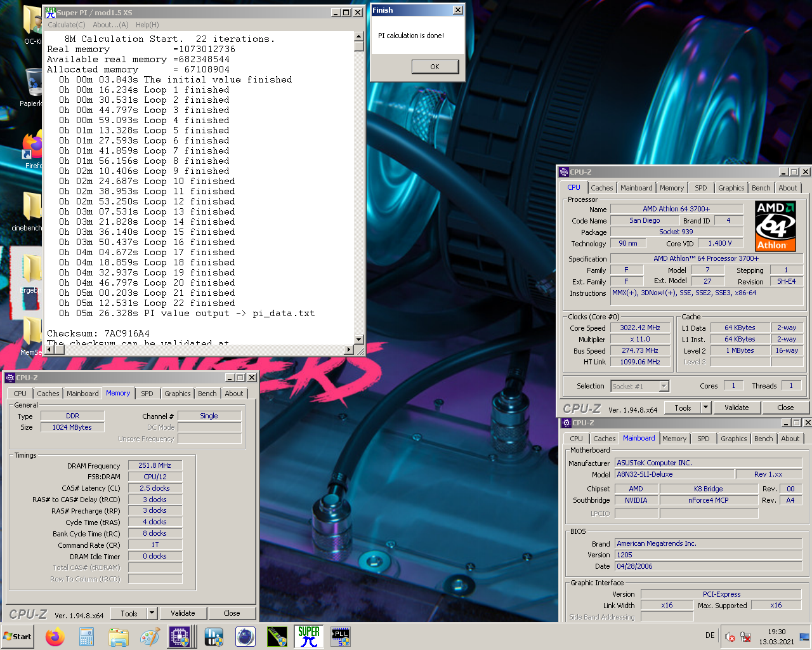Switch to CPU-Z taskbar button
812x650 pixels.
[180, 637]
